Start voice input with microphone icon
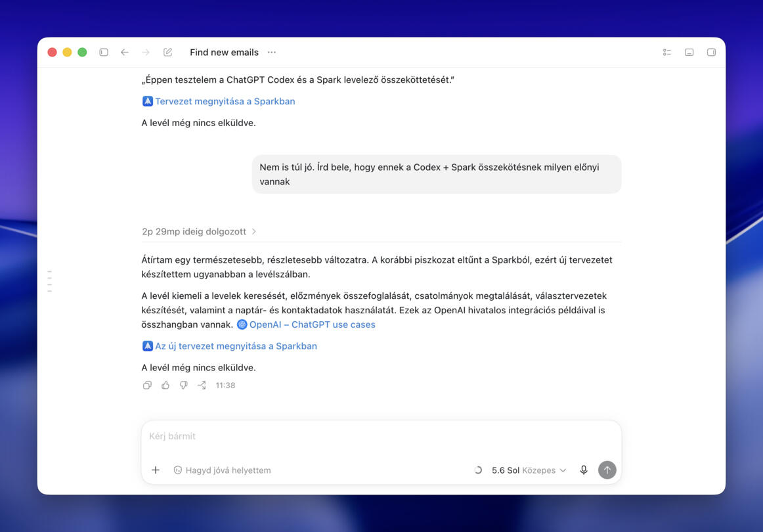 click(x=584, y=470)
